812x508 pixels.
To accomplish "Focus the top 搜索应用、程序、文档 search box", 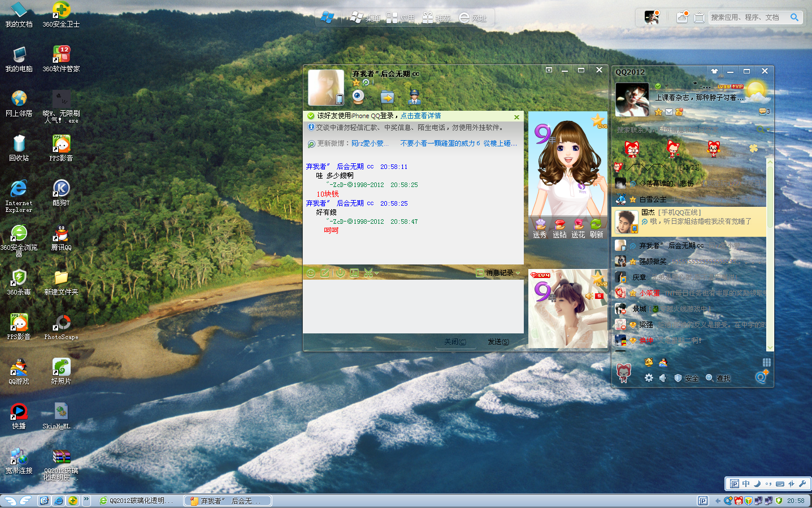I will click(x=748, y=18).
